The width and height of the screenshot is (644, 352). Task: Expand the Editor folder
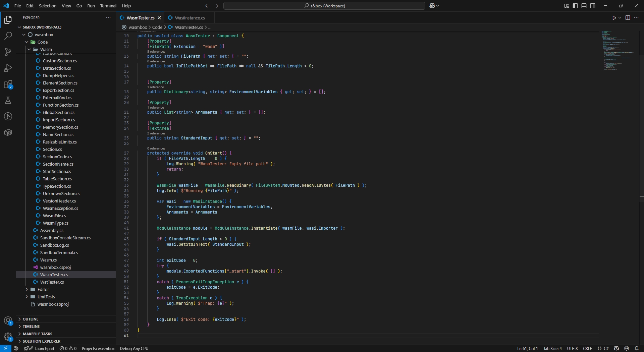(x=66, y=289)
